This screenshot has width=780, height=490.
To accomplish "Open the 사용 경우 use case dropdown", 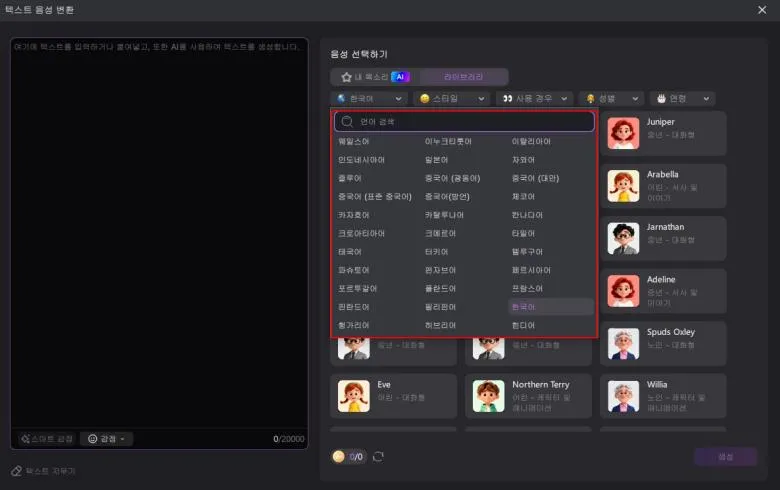I will click(535, 98).
